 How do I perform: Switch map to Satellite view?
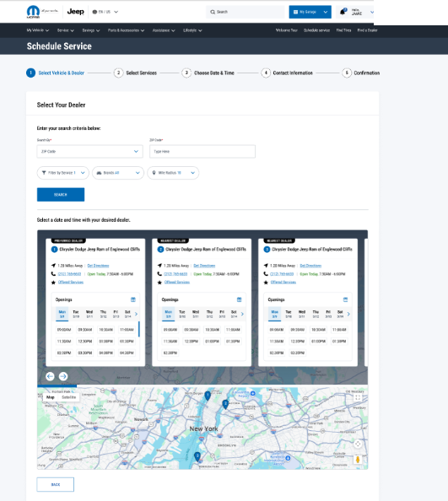pyautogui.click(x=68, y=397)
